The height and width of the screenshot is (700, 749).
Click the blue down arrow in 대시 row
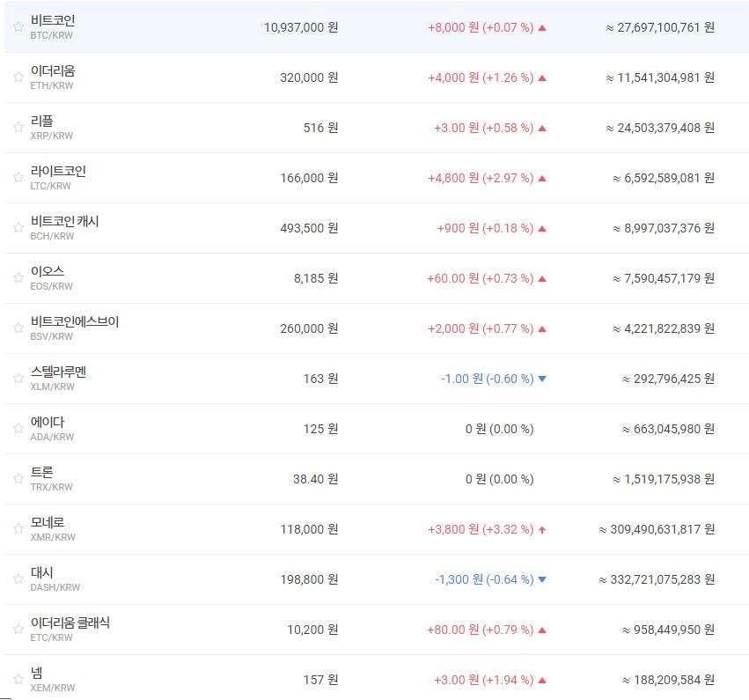pos(542,579)
